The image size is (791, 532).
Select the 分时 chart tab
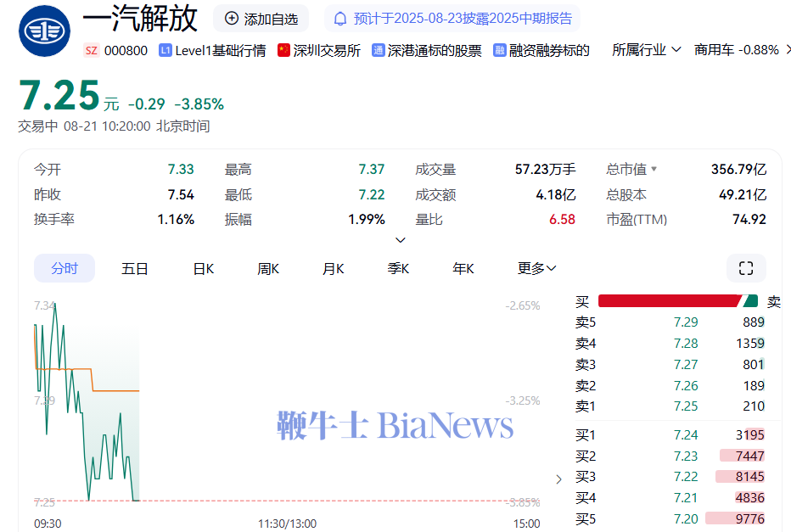65,268
